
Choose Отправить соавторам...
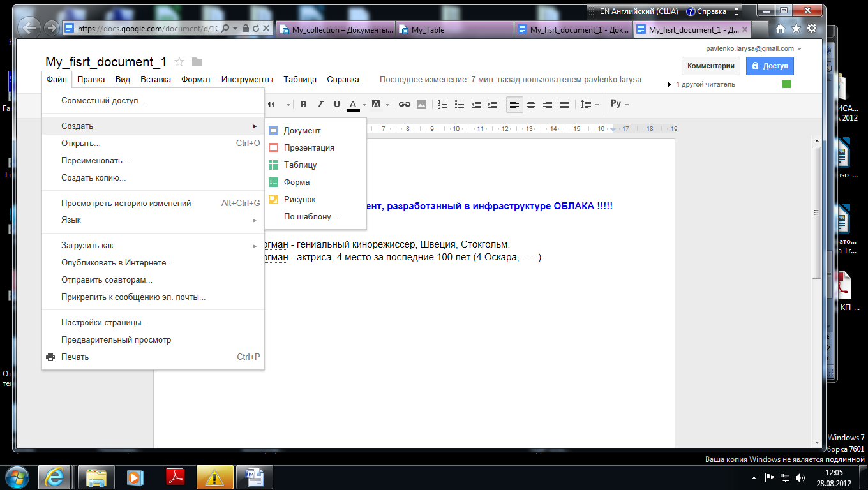[153, 280]
